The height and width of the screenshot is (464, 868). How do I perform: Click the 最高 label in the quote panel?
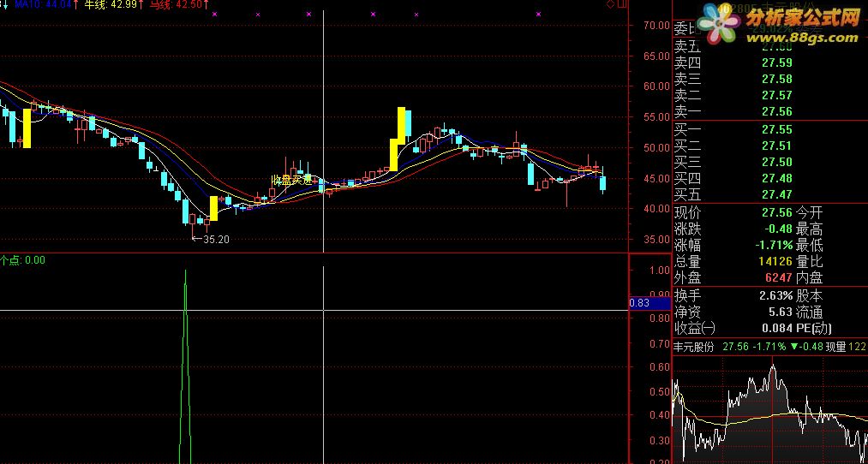810,229
